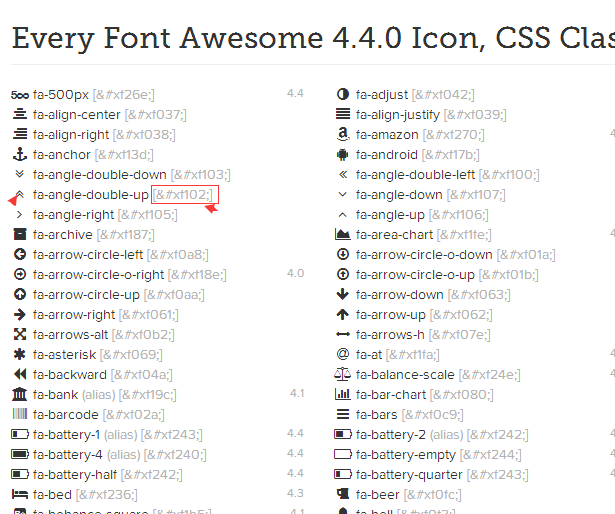Click the fa-amazon logo icon
The image size is (615, 514).
pos(343,134)
